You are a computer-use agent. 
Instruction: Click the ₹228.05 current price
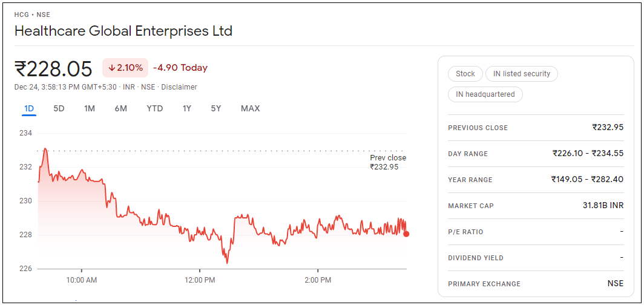[53, 68]
